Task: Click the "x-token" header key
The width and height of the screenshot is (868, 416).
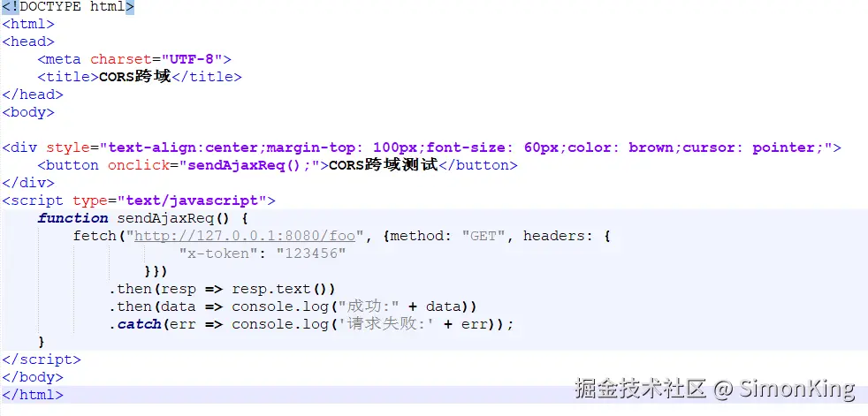Action: (x=223, y=253)
